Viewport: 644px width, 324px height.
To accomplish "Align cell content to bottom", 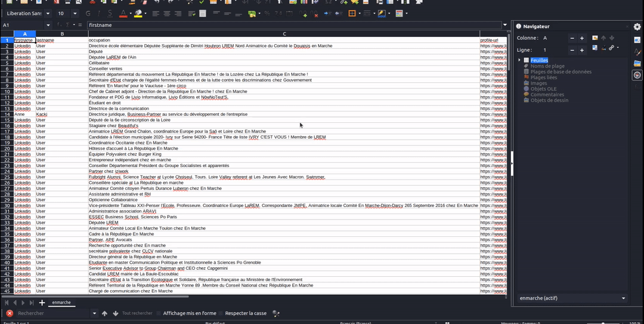I will click(238, 14).
